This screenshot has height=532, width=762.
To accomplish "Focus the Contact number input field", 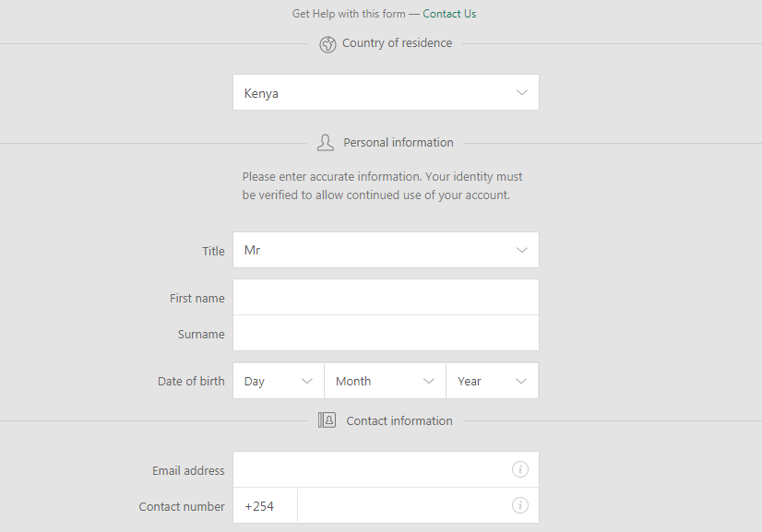I will [x=418, y=505].
